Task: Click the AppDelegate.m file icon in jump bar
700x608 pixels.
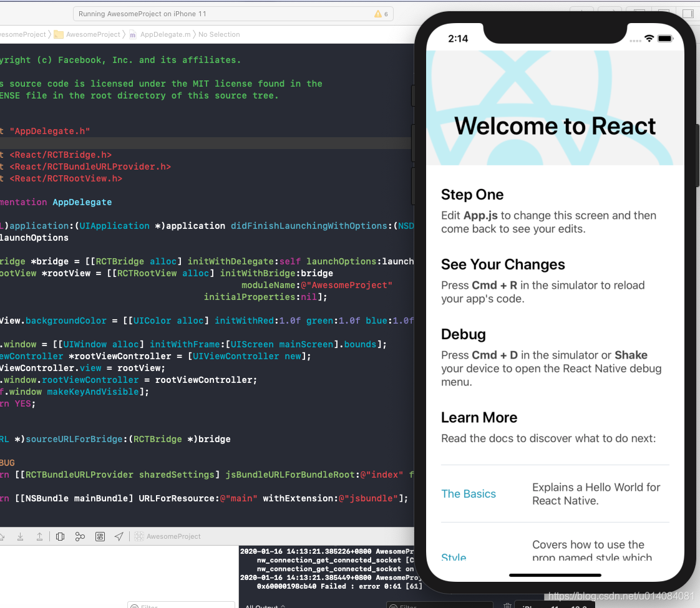Action: (x=133, y=34)
